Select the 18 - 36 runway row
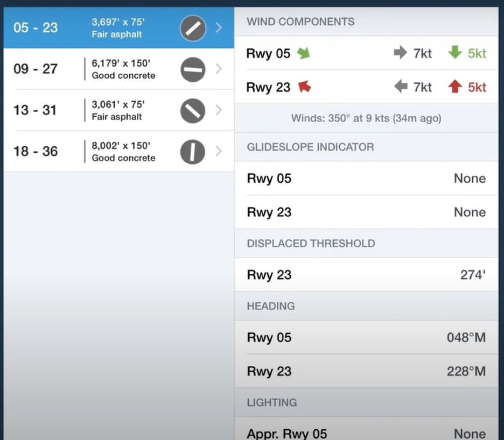The width and height of the screenshot is (504, 440). point(119,151)
